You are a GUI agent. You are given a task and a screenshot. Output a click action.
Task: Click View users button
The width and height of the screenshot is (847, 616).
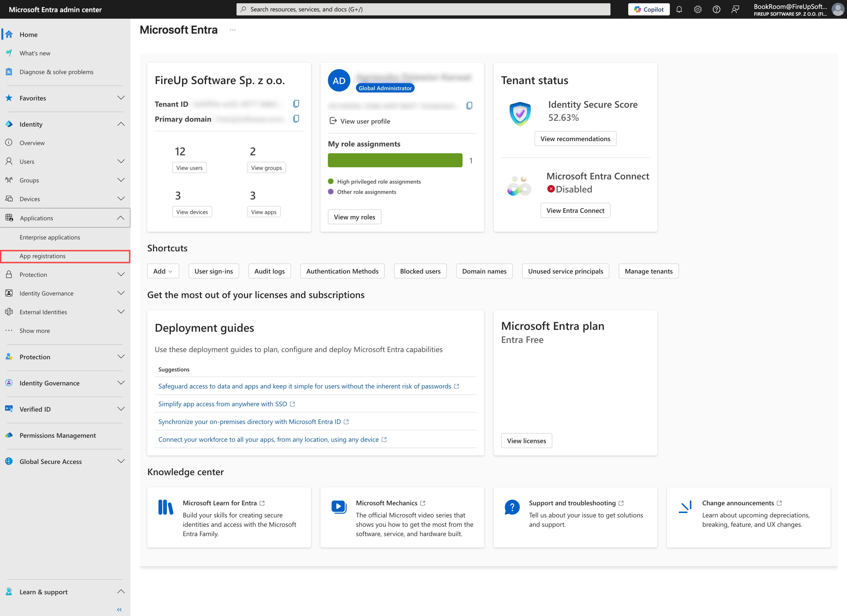tap(189, 168)
